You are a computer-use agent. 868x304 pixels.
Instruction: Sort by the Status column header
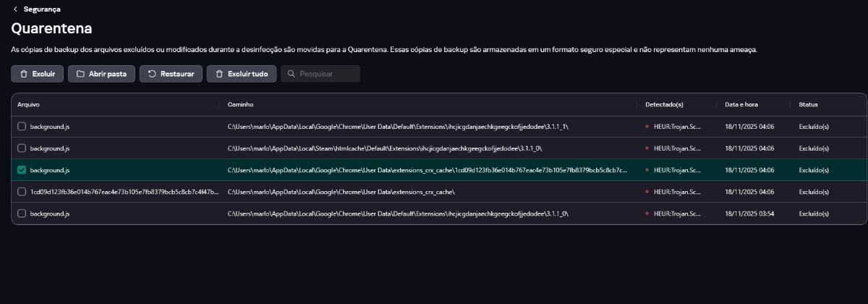pyautogui.click(x=808, y=105)
